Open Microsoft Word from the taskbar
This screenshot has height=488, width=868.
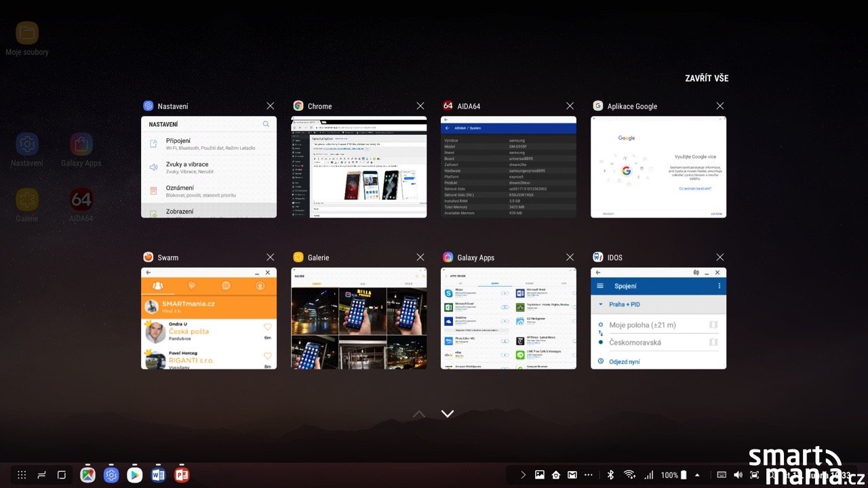[x=158, y=475]
